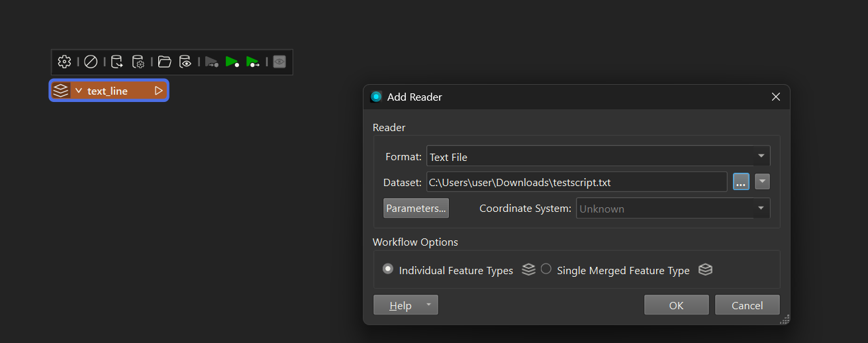868x343 pixels.
Task: Cancel the Add Reader dialog
Action: tap(747, 305)
